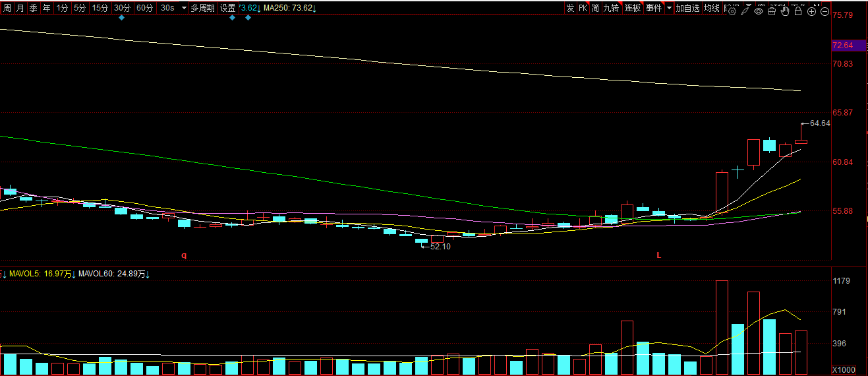Expand the period dropdown arrow after 30s
The width and height of the screenshot is (868, 376).
point(184,9)
